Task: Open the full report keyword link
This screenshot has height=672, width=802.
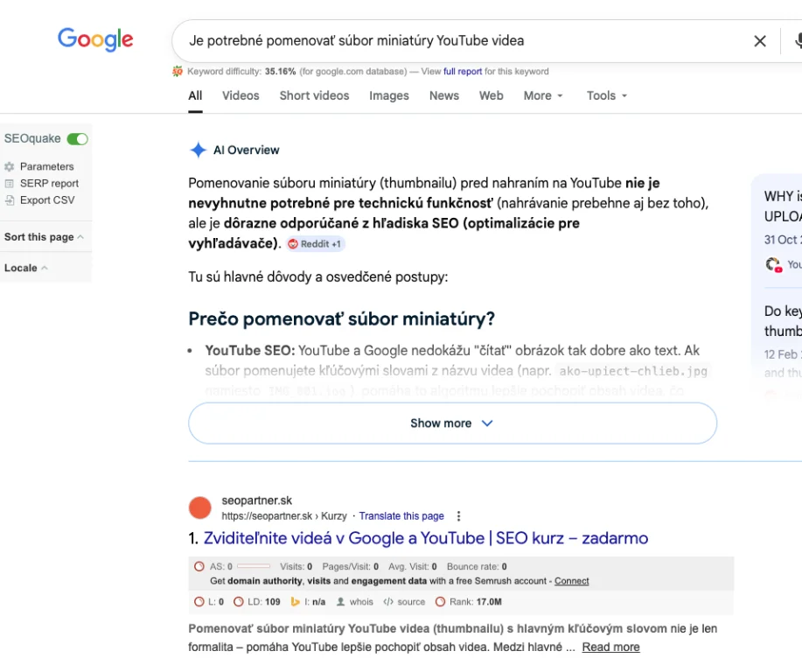Action: (x=462, y=72)
